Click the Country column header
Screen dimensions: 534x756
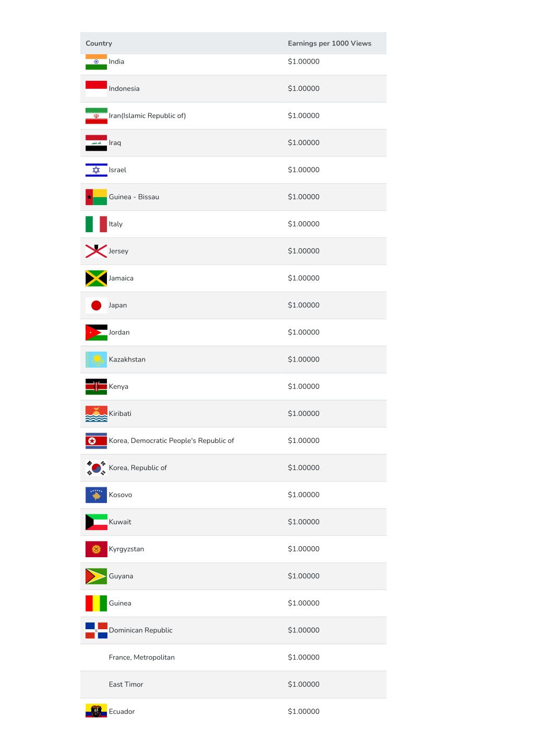point(99,43)
